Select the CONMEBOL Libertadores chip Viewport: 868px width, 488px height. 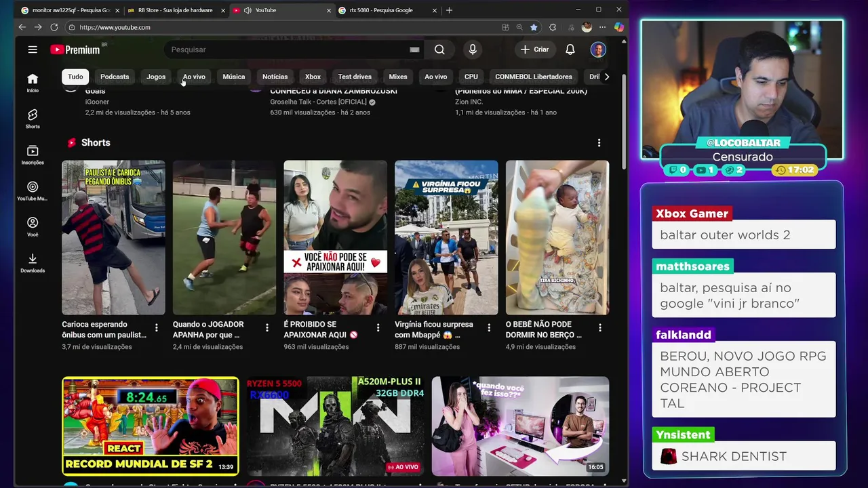[534, 77]
